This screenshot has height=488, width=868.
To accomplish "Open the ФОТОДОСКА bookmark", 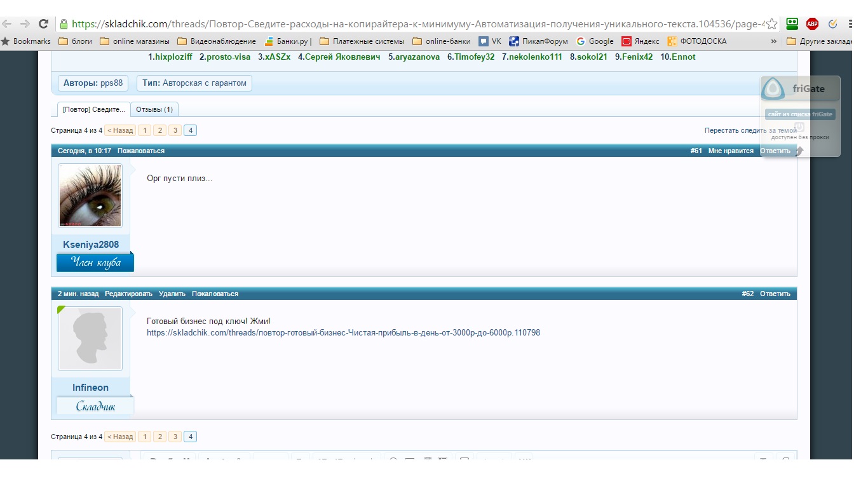I will point(697,41).
